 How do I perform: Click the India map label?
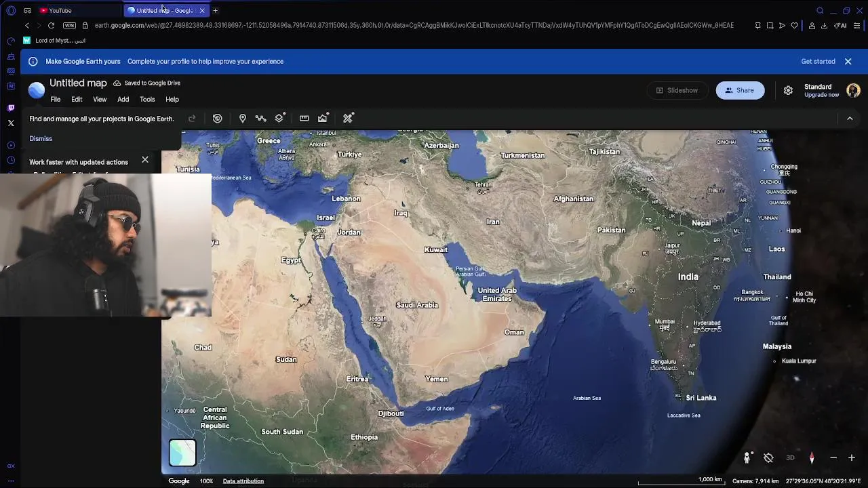(x=688, y=277)
